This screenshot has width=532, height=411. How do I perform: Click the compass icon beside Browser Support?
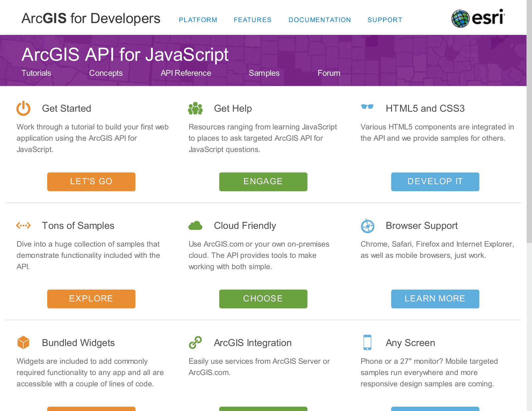(x=367, y=226)
